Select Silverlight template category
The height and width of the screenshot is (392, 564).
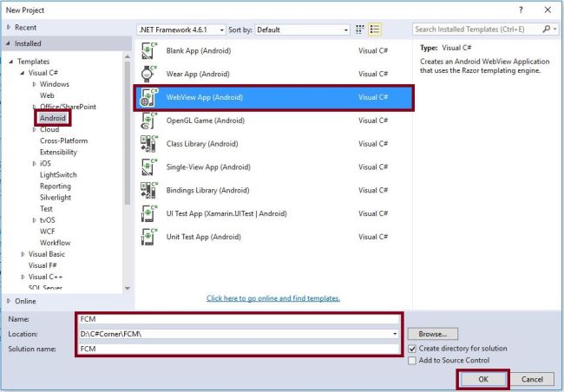(x=56, y=198)
